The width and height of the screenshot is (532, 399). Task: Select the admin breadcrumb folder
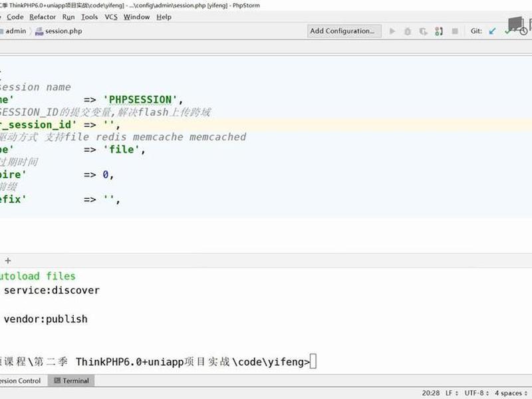point(13,31)
